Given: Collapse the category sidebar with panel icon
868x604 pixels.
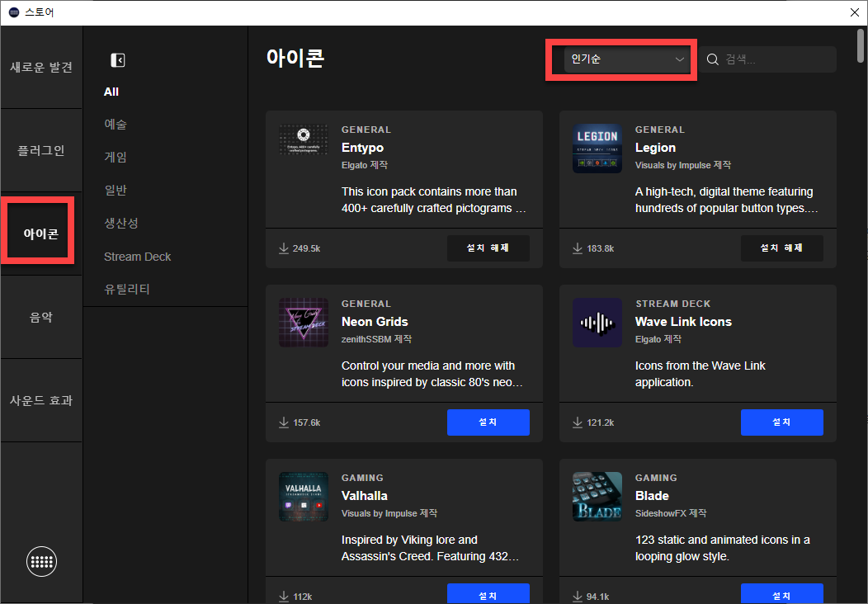Looking at the screenshot, I should click(117, 59).
